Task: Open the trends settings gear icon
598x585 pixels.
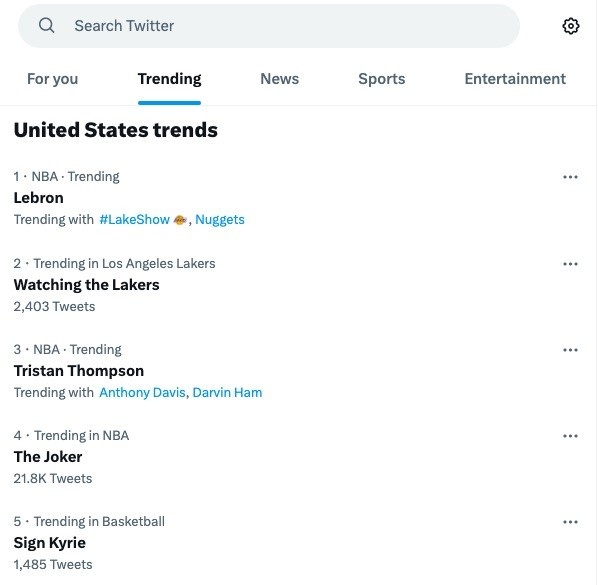Action: [571, 26]
